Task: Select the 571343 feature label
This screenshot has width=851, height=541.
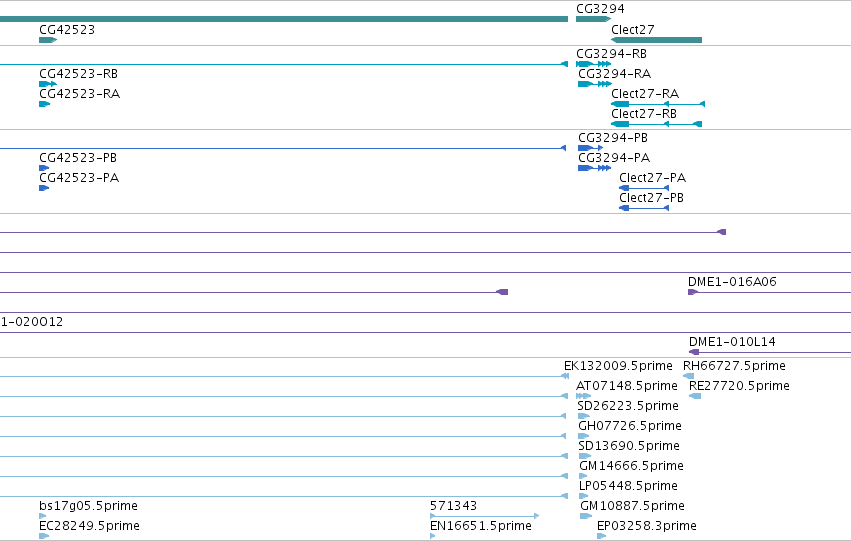Action: click(453, 506)
